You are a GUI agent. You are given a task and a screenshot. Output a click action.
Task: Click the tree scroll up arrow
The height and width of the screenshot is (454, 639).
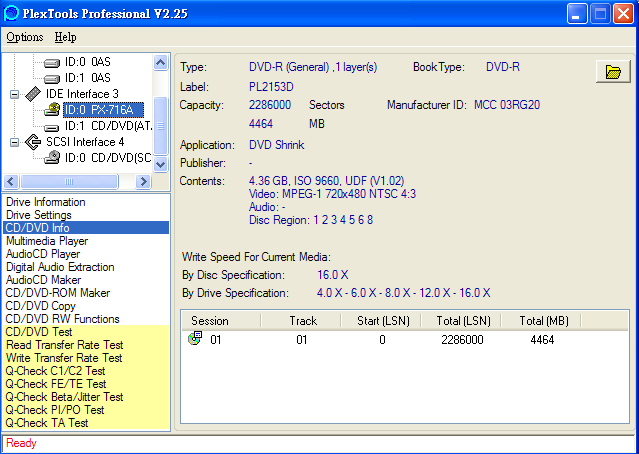coord(161,62)
